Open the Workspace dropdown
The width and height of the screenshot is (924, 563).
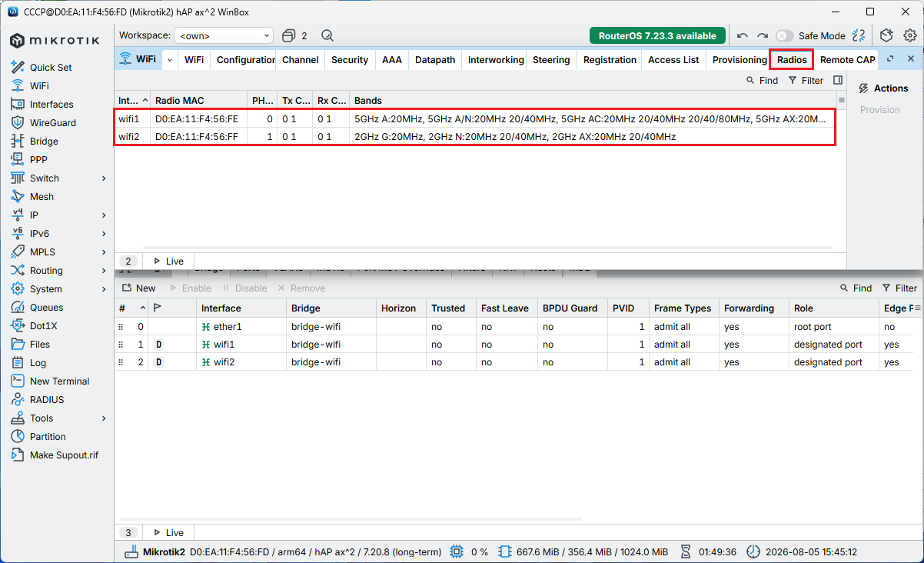tap(224, 35)
